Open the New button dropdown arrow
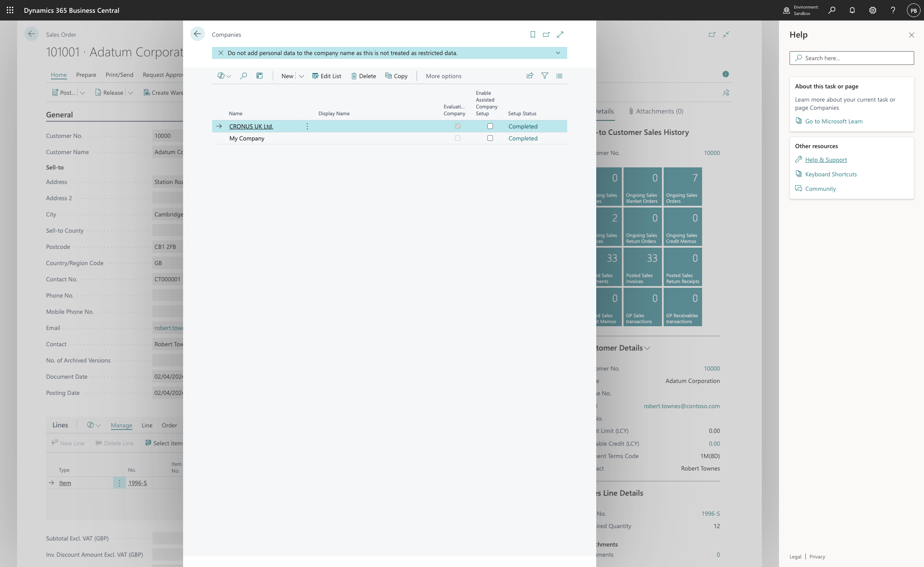Image resolution: width=924 pixels, height=567 pixels. click(x=301, y=76)
